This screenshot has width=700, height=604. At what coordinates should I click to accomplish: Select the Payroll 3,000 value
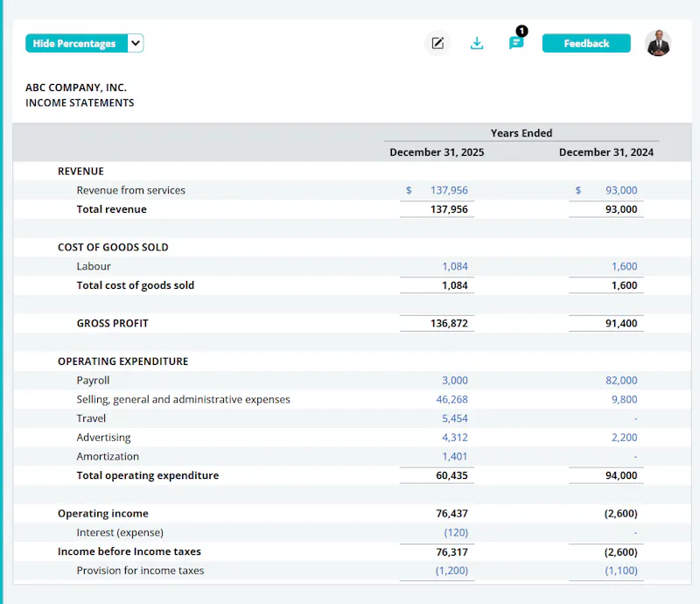[x=454, y=380]
